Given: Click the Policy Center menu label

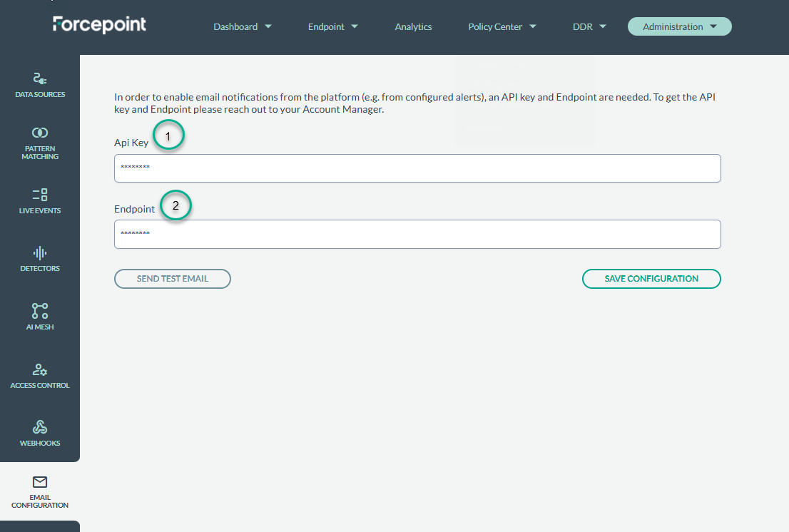Looking at the screenshot, I should tap(495, 26).
